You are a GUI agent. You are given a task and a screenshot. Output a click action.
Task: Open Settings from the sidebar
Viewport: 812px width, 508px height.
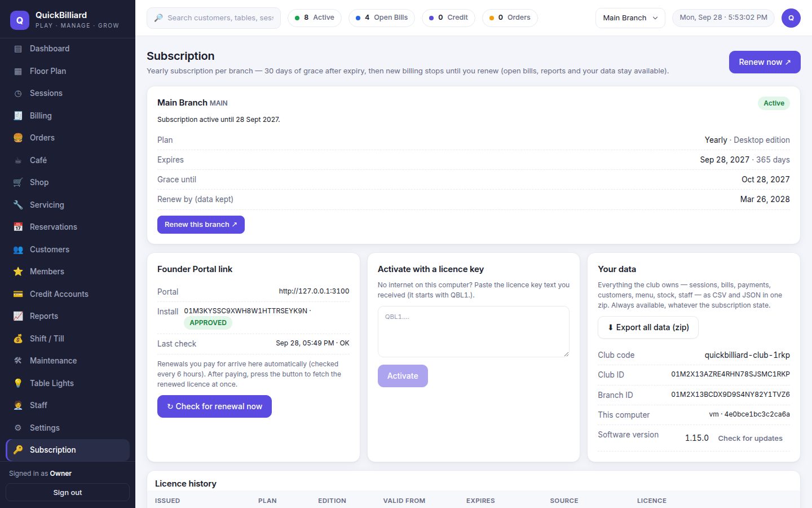pyautogui.click(x=68, y=428)
